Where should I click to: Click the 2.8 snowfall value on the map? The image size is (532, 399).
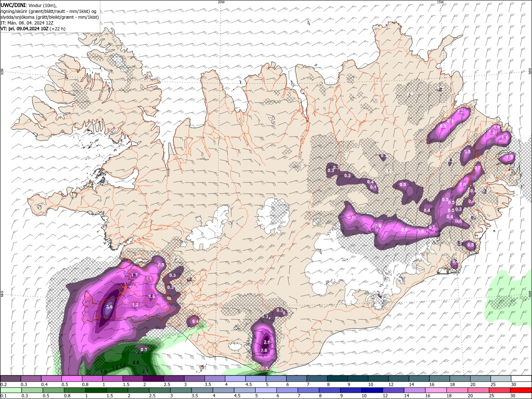(x=264, y=351)
